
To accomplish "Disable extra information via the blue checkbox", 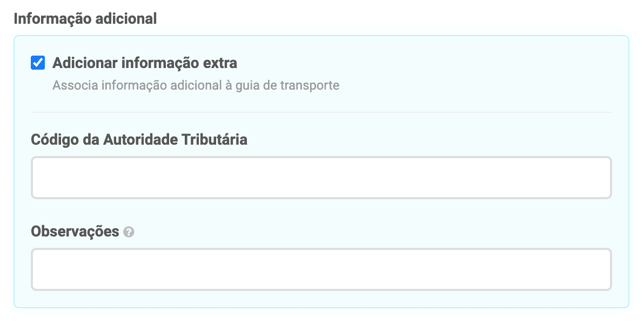I will [38, 63].
